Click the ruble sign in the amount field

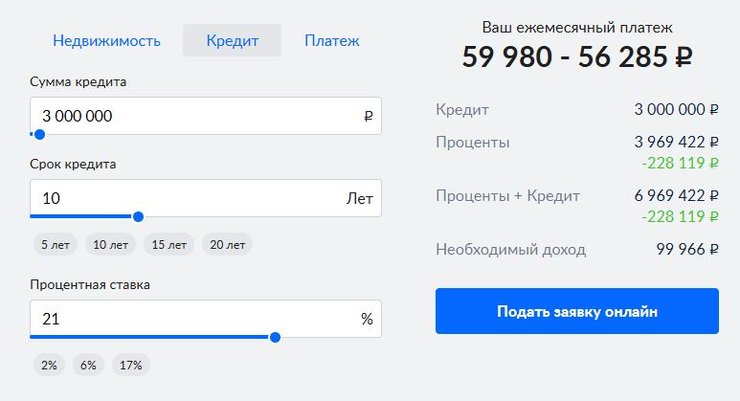(x=369, y=116)
